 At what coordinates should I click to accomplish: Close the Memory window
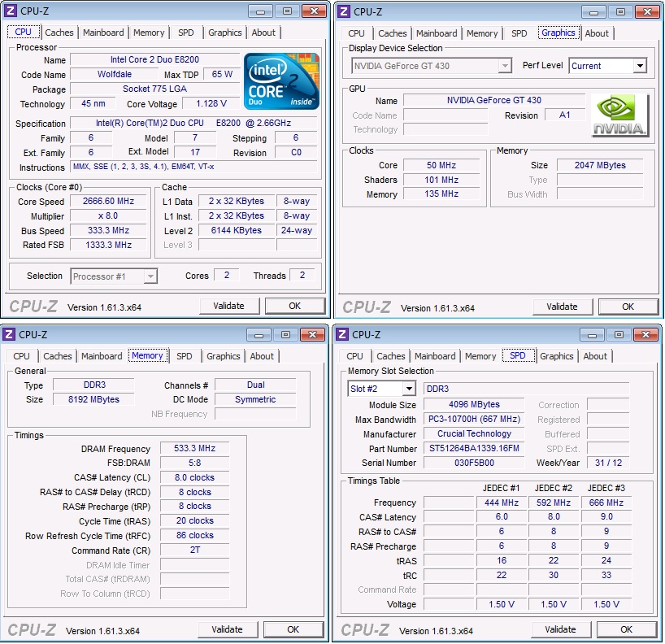[x=312, y=335]
